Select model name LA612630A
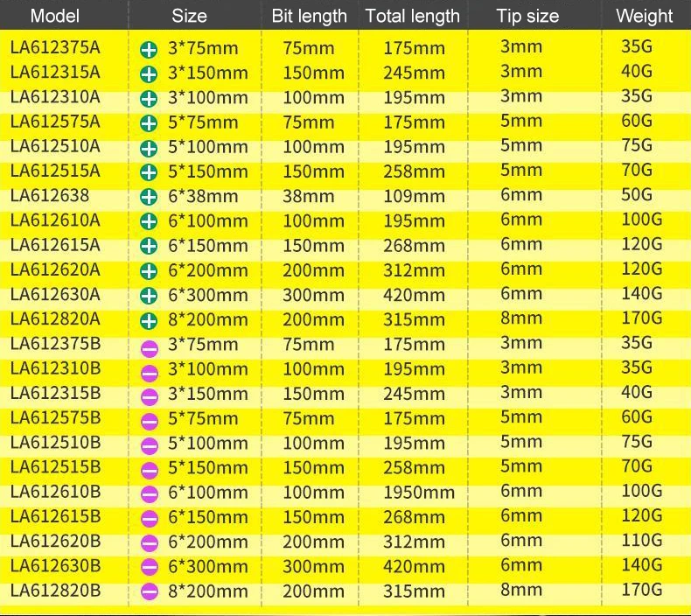This screenshot has height=616, width=691. coord(55,294)
